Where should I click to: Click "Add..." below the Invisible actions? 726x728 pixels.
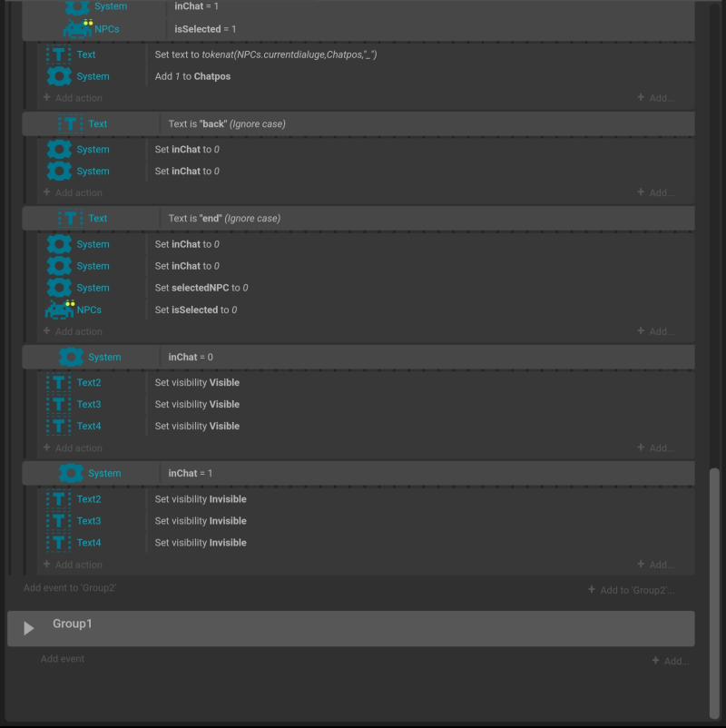[656, 565]
